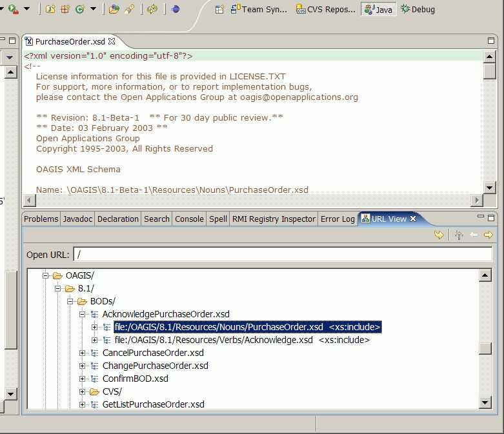Click the open folder icon in main toolbar
The width and height of the screenshot is (504, 434).
coord(114,9)
